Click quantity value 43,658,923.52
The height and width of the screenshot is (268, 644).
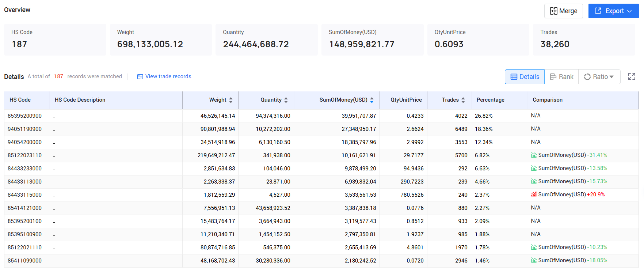tap(273, 208)
